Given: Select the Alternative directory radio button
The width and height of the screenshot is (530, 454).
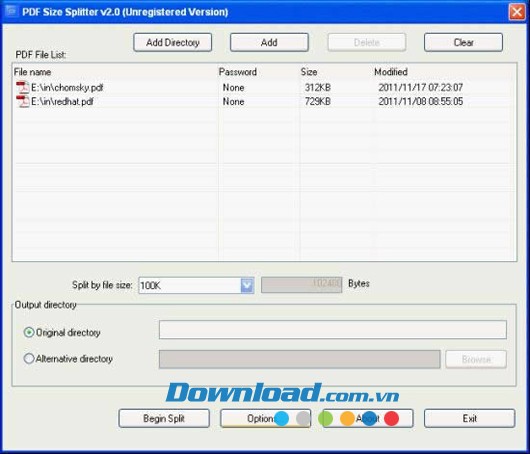Looking at the screenshot, I should (x=29, y=358).
